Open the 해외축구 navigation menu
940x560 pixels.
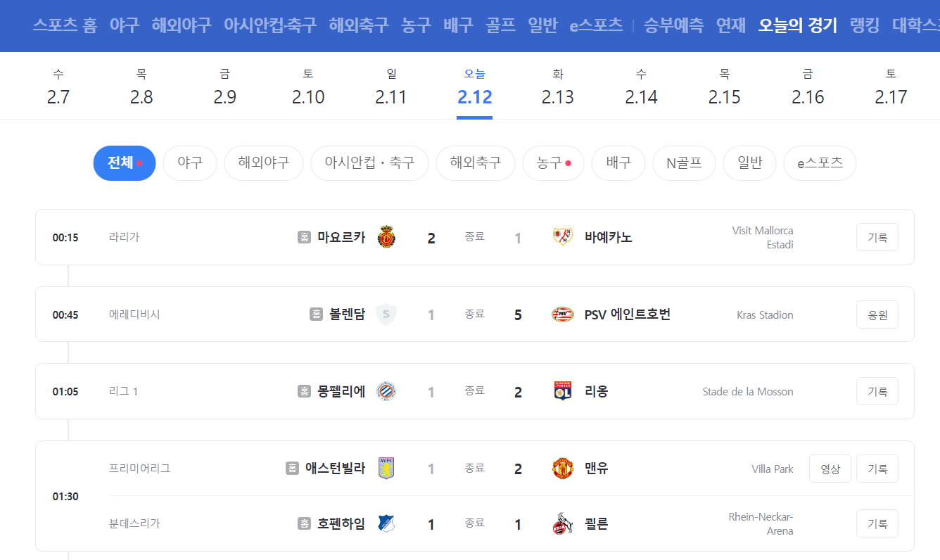click(x=357, y=23)
